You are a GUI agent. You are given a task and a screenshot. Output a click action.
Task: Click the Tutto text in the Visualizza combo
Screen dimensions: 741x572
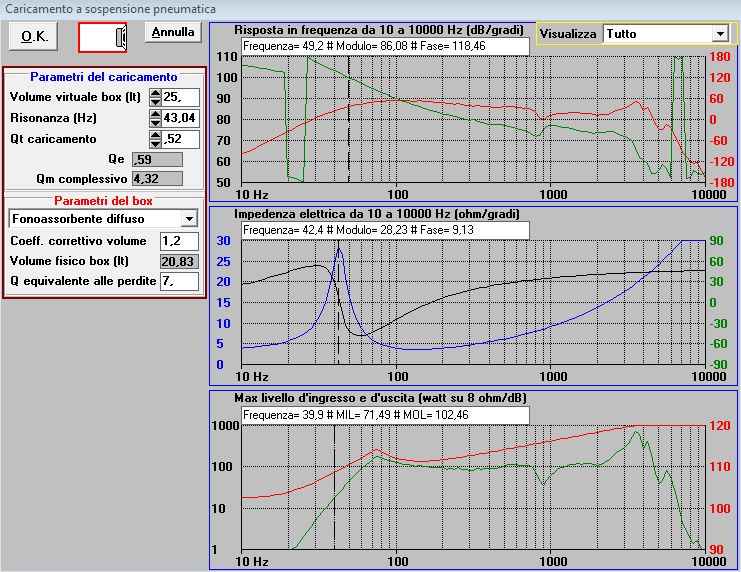pyautogui.click(x=621, y=34)
